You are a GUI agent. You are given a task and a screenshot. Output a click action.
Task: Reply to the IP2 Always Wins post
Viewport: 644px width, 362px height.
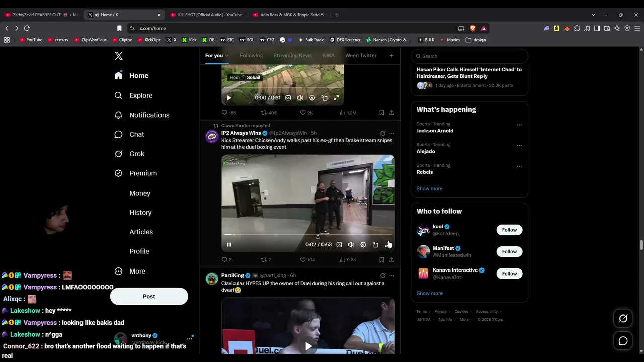click(224, 260)
